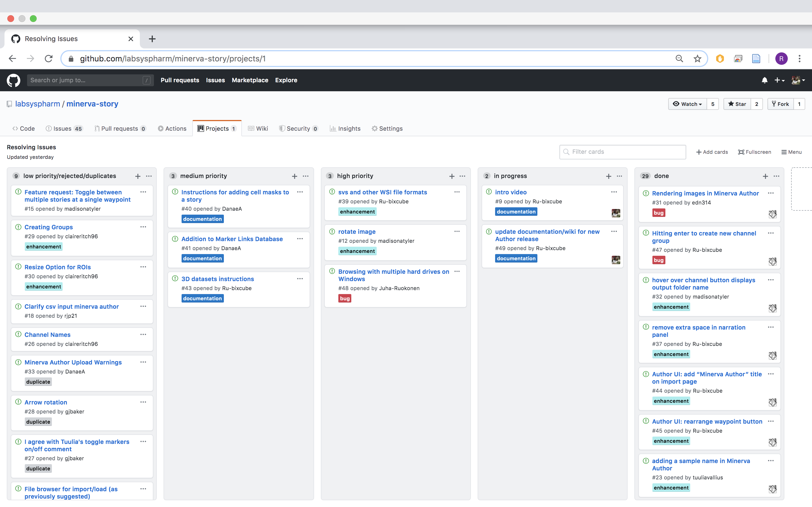Screen dimensions: 812x507
Task: Open the 'svs and other WSI file formats' issue
Action: point(383,192)
